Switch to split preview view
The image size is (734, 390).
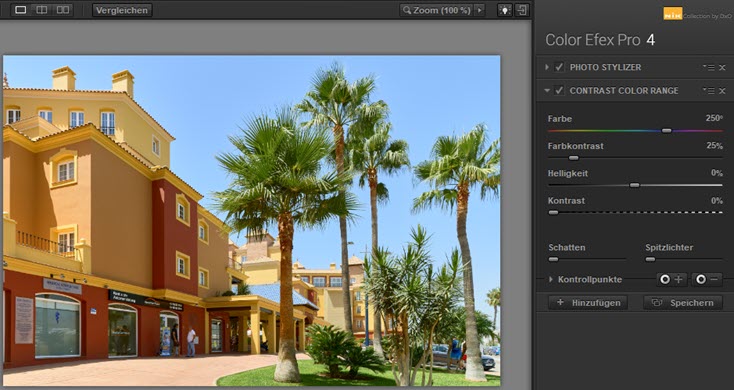pyautogui.click(x=42, y=10)
